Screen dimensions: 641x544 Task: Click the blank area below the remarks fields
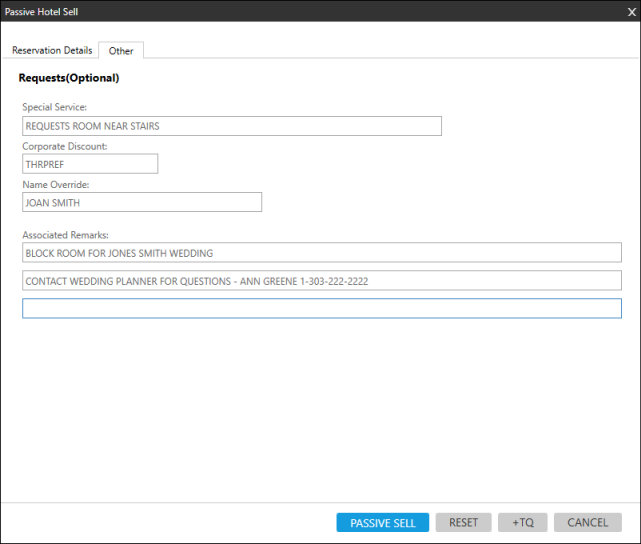(x=320, y=410)
